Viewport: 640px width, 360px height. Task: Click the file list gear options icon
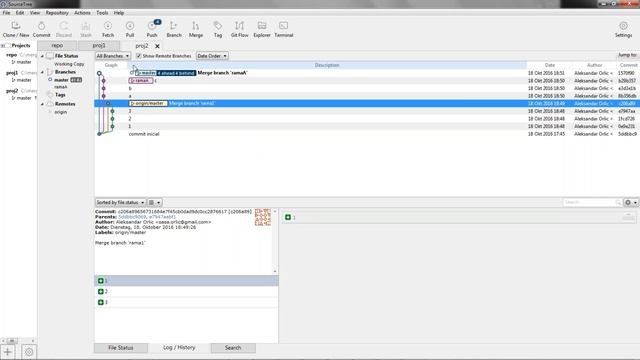631,202
